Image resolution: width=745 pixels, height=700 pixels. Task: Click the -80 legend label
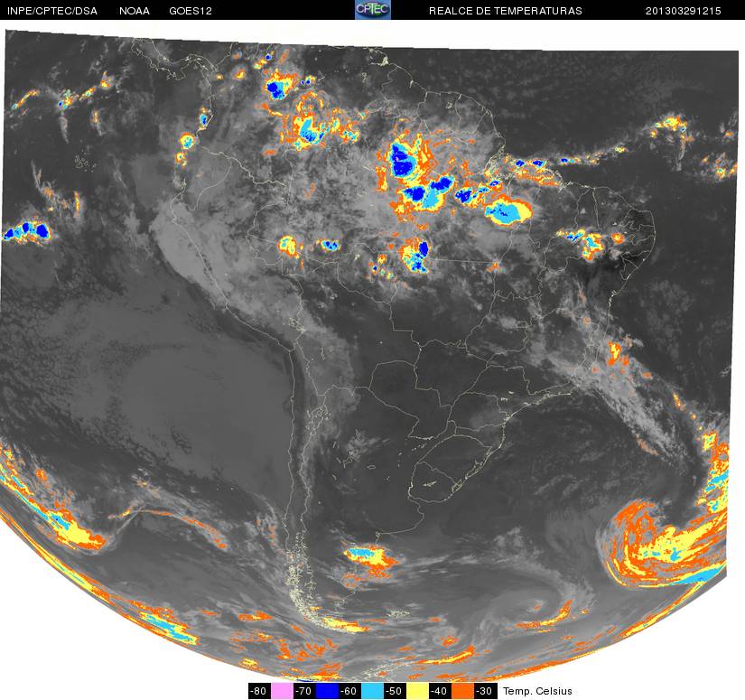coord(259,691)
